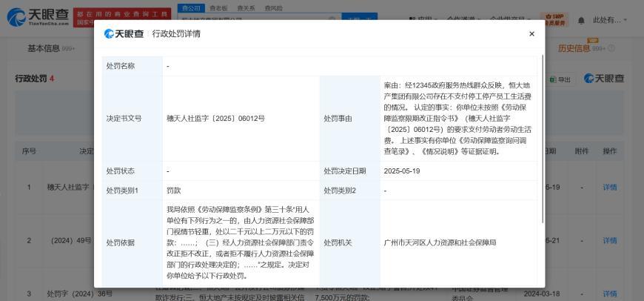Image resolution: width=644 pixels, height=301 pixels.
Task: Switch to the 查老板 search tab
Action: click(x=218, y=8)
